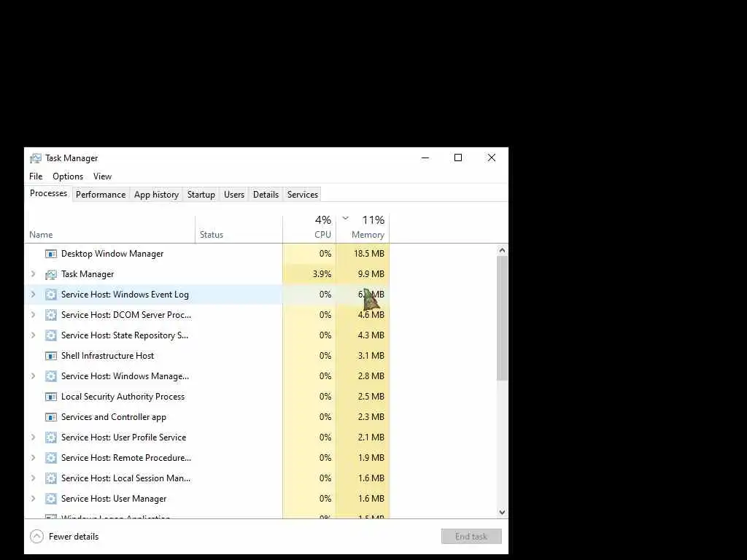
Task: Expand Service Host: Remote Procedure row
Action: pyautogui.click(x=33, y=458)
